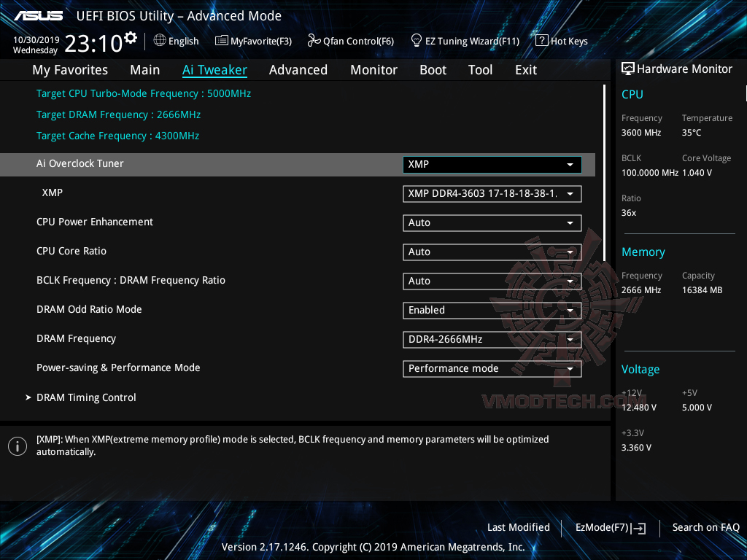This screenshot has height=560, width=747.
Task: Click the info icon beside help text
Action: coord(18,446)
